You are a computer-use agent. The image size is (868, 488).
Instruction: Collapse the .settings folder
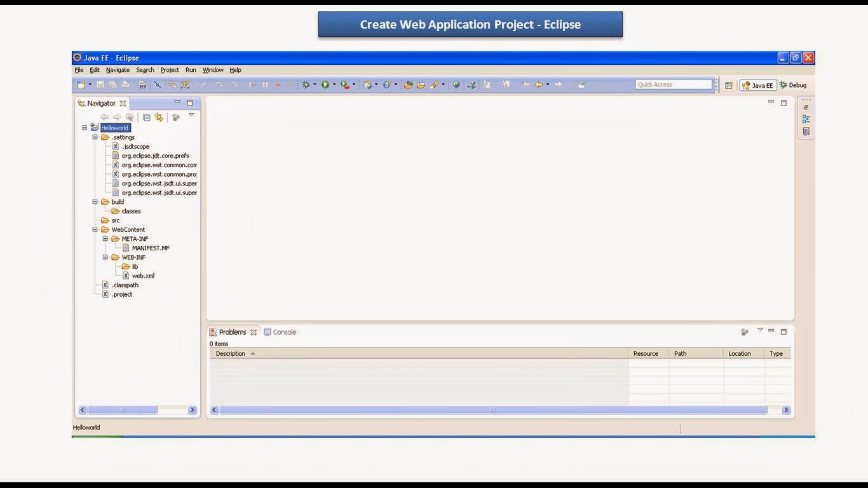(x=95, y=137)
